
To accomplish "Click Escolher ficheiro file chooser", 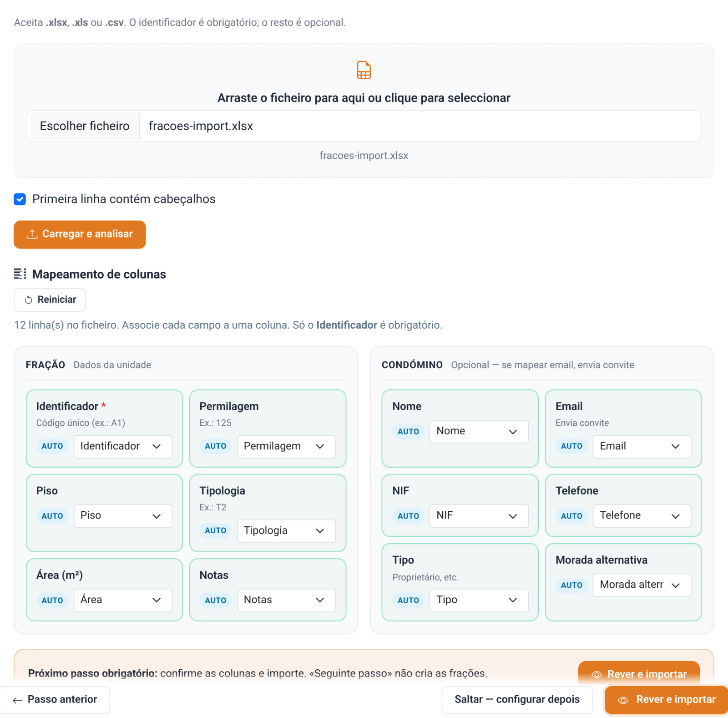I will coord(85,126).
